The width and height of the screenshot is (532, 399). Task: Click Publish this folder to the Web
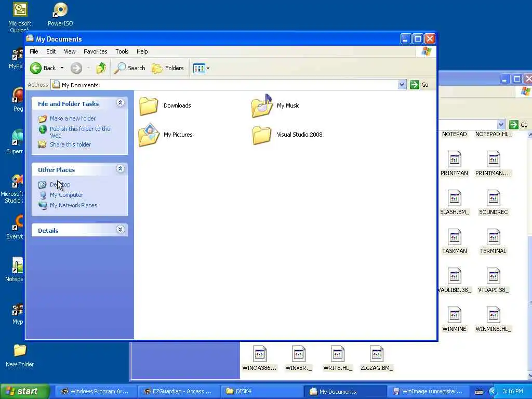click(x=80, y=132)
